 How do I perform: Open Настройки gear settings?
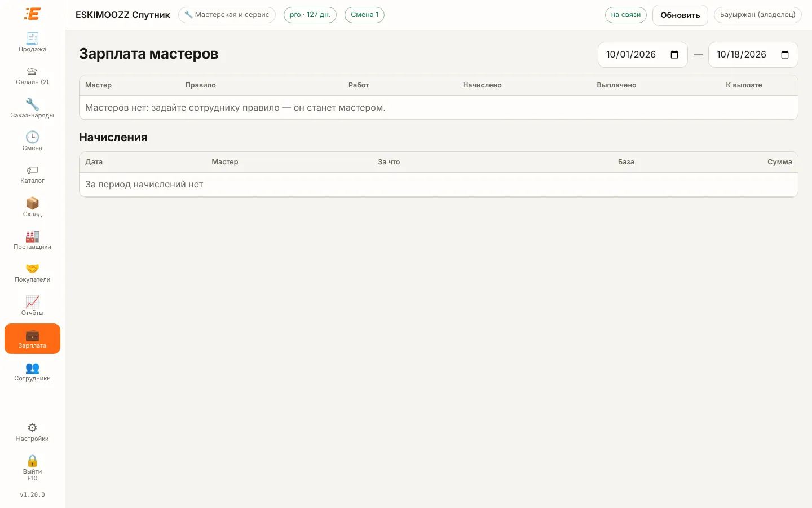[x=32, y=432]
